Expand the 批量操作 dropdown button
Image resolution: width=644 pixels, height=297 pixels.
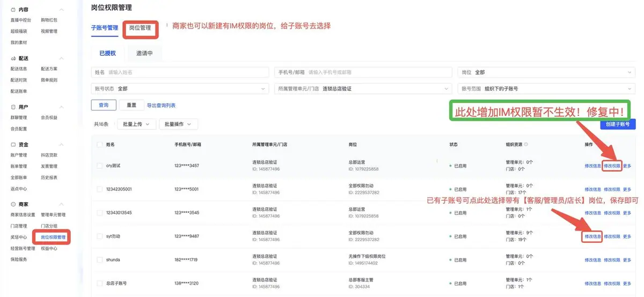[x=178, y=124]
